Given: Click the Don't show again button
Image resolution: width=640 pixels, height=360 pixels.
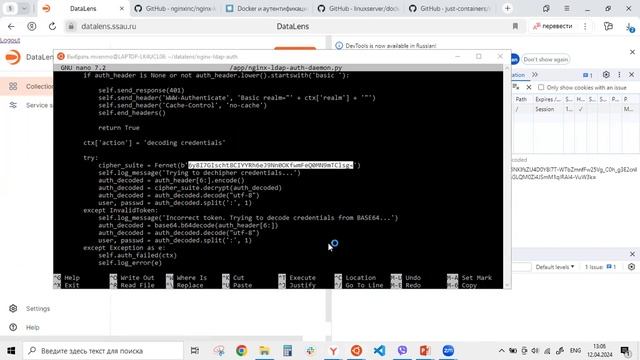Looking at the screenshot, I should [x=545, y=60].
